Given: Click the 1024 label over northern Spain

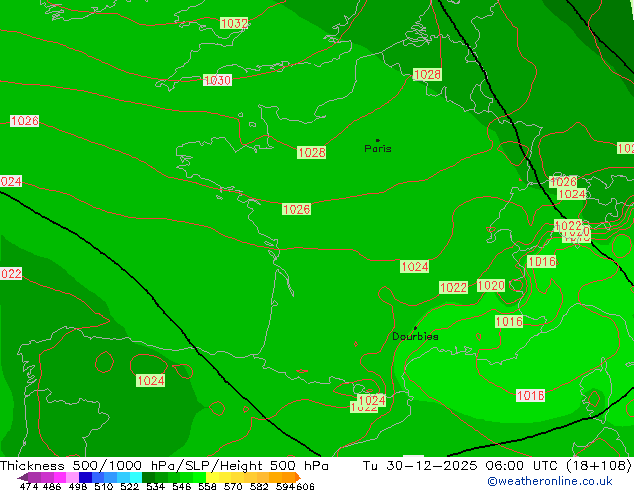Looking at the screenshot, I should coord(150,380).
